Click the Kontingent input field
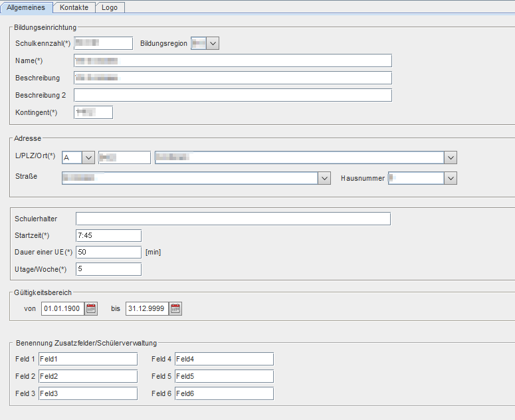This screenshot has width=515, height=420. pos(93,112)
